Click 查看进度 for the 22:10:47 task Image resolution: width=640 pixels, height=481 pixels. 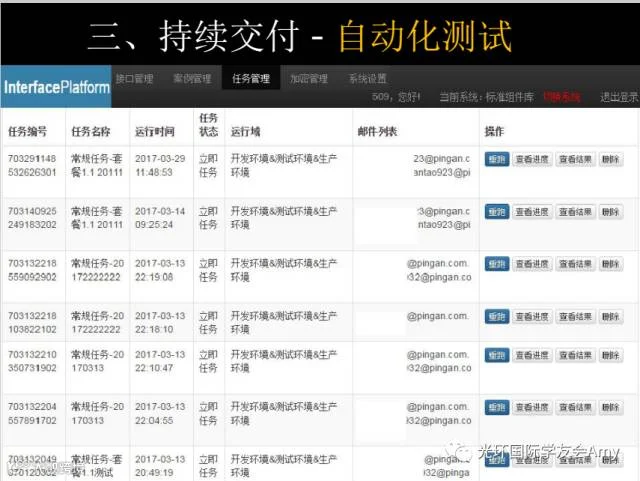532,355
